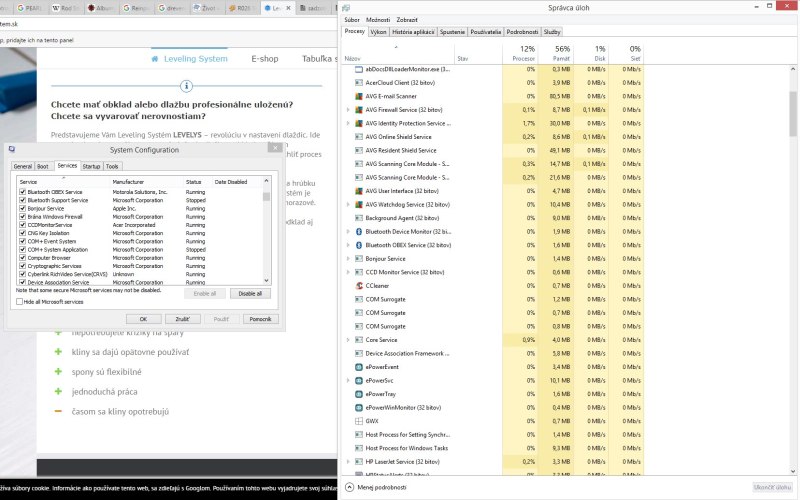Click OK in System Configuration

click(143, 319)
